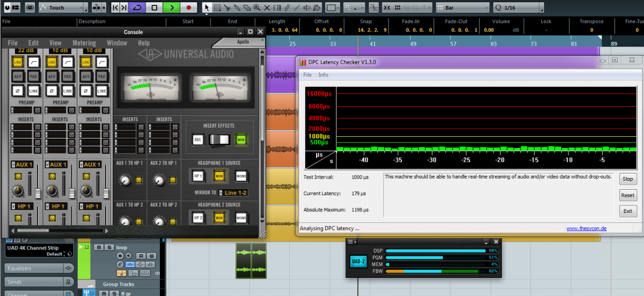Click the Reset button in Latency Checker

point(627,195)
